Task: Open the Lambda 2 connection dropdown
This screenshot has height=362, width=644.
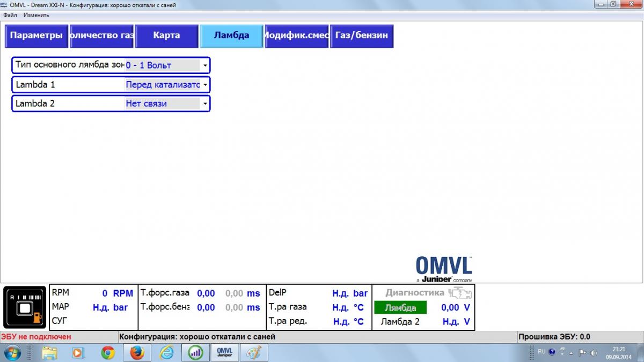Action: pos(205,104)
